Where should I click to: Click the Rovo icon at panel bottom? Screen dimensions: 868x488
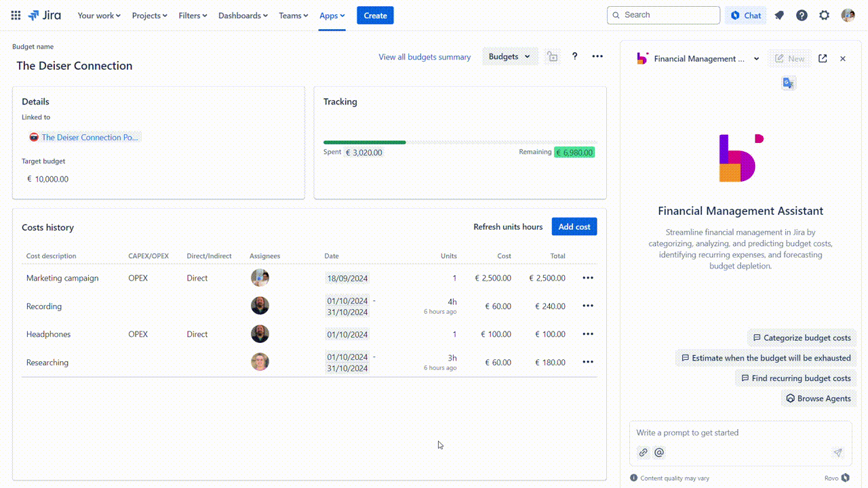[845, 478]
